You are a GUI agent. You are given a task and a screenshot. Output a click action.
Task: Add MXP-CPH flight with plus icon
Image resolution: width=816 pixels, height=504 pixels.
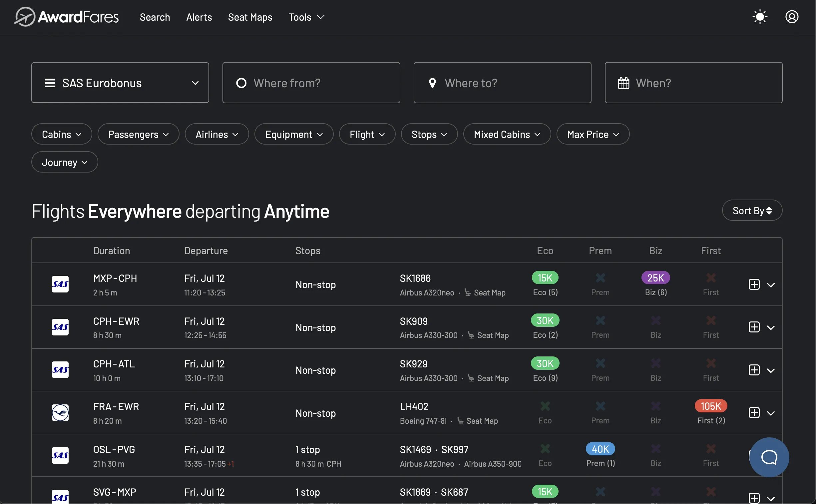point(754,284)
